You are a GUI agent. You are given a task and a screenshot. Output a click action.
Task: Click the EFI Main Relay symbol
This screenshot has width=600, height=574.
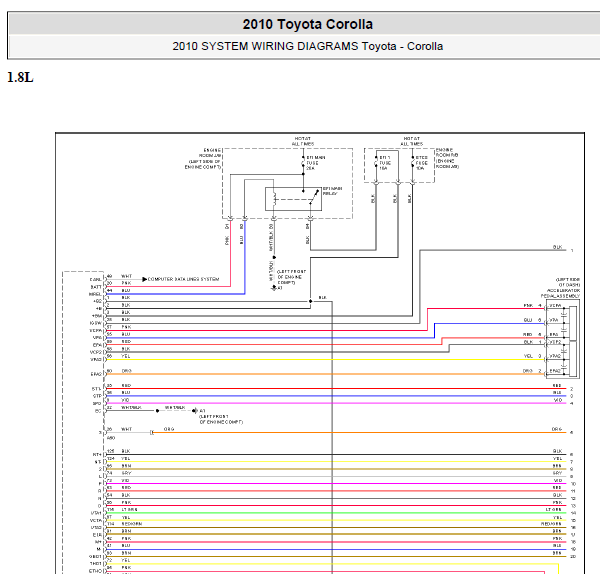293,199
